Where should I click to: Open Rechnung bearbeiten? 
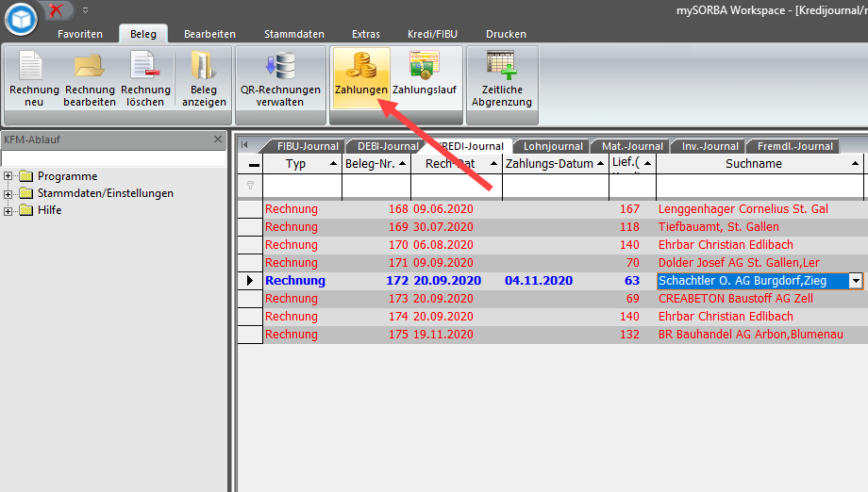point(90,78)
